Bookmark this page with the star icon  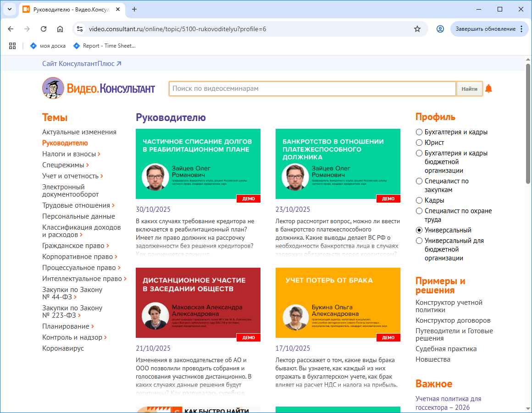[x=417, y=29]
